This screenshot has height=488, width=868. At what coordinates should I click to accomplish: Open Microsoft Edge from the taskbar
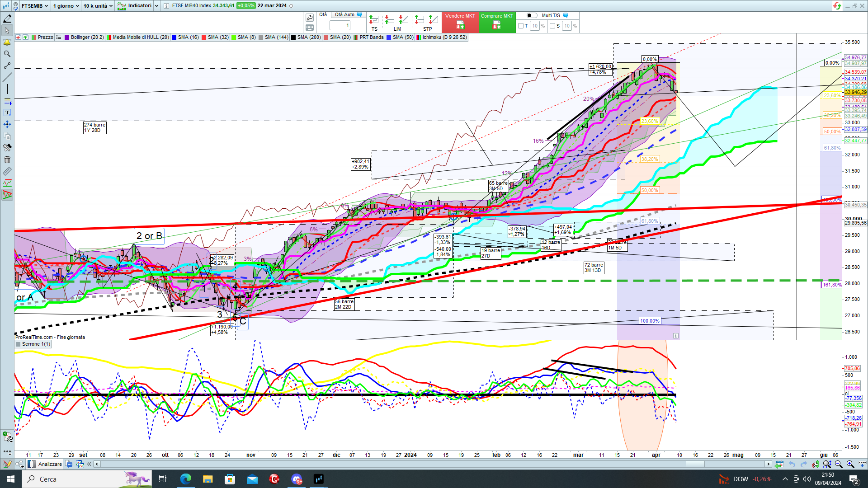pyautogui.click(x=185, y=479)
